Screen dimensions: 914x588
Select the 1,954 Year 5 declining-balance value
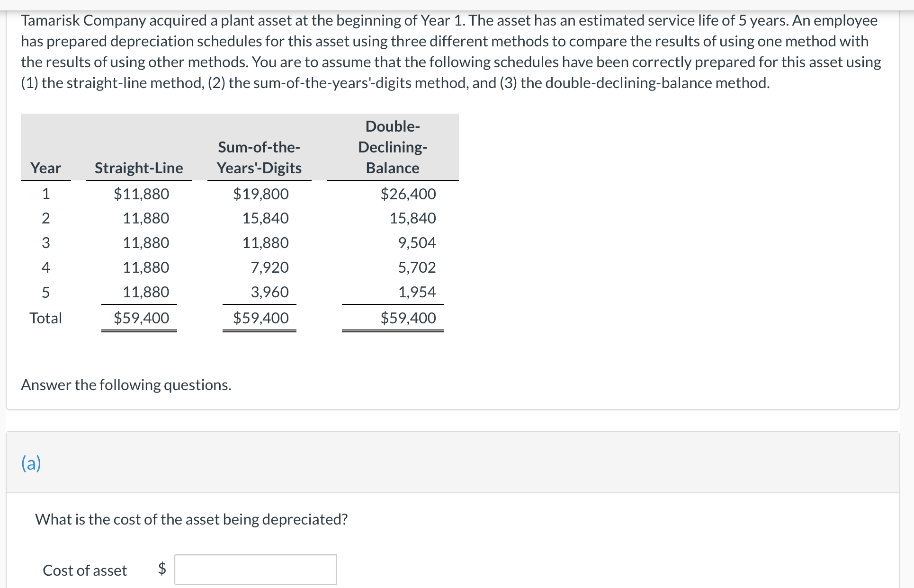click(x=417, y=292)
